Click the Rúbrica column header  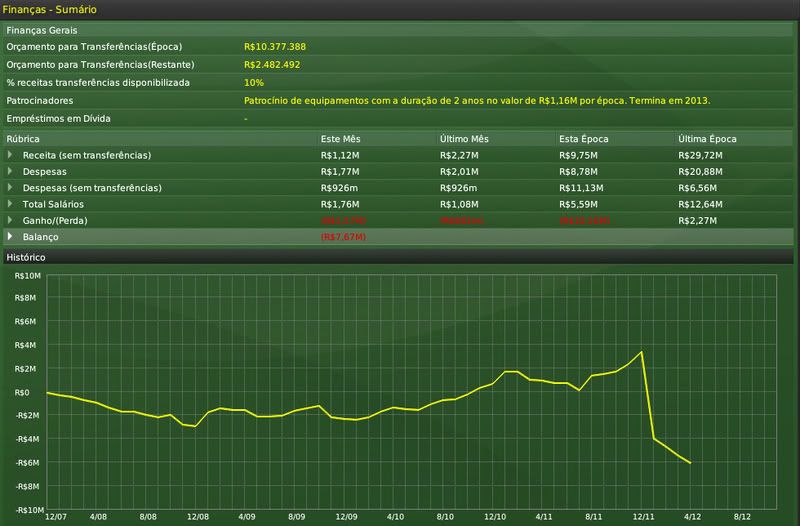click(x=24, y=138)
